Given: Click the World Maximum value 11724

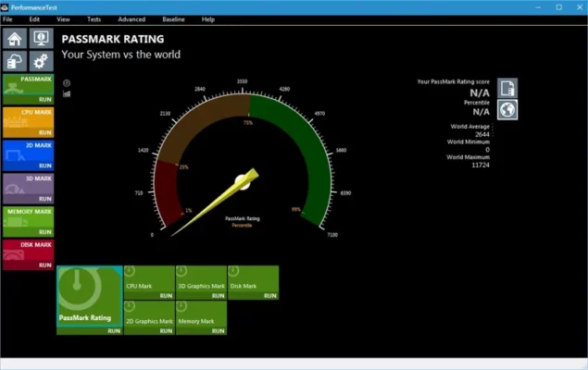Looking at the screenshot, I should click(x=481, y=166).
